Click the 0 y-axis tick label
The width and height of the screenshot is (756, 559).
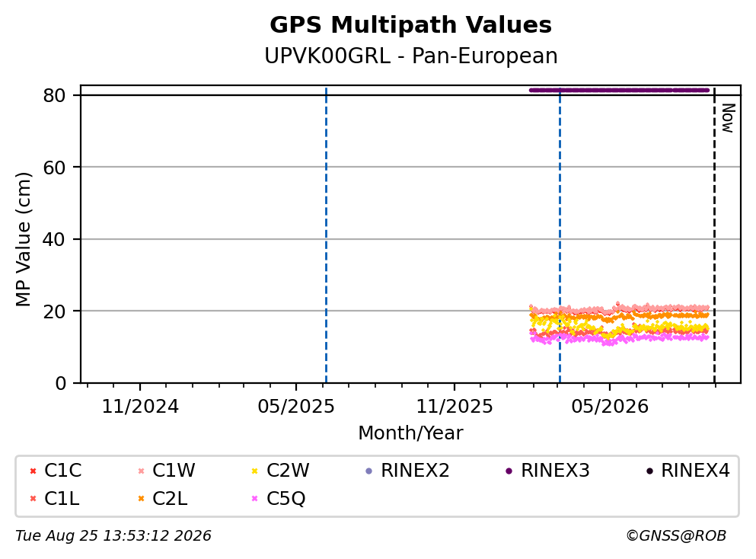click(60, 383)
